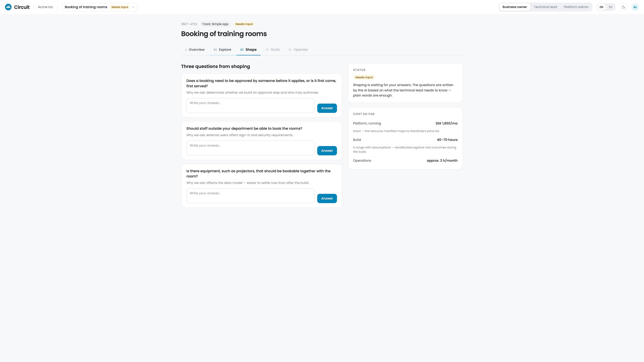Toggle dark mode with the moon icon
Viewport: 644px width, 362px height.
point(624,7)
